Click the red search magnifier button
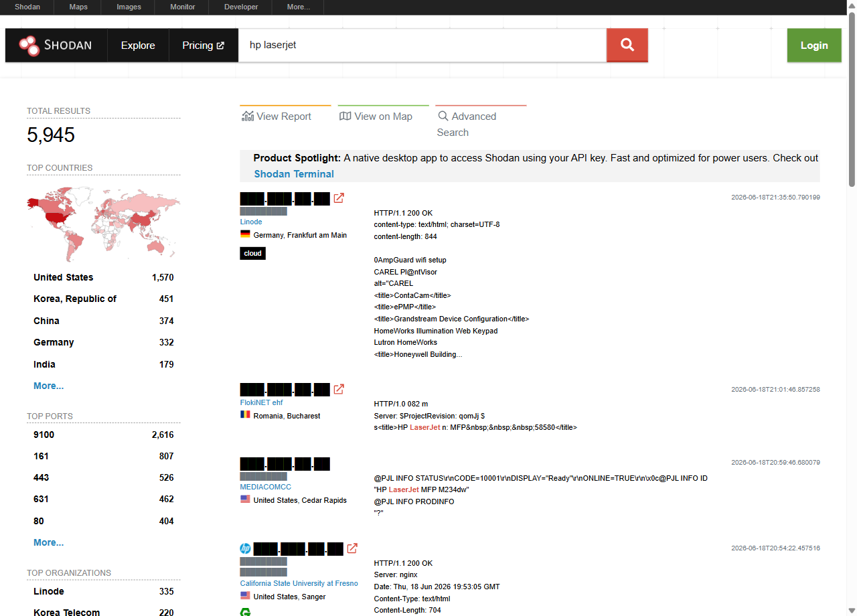Image resolution: width=857 pixels, height=616 pixels. 627,45
